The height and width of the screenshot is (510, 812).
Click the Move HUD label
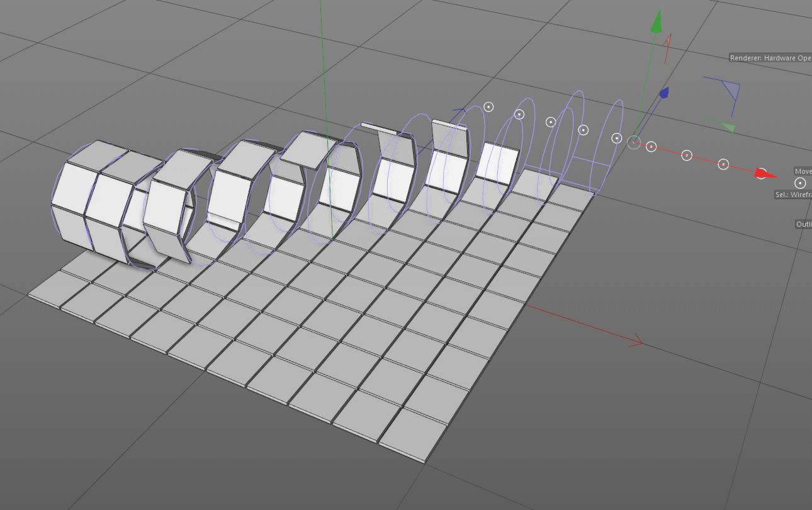803,171
